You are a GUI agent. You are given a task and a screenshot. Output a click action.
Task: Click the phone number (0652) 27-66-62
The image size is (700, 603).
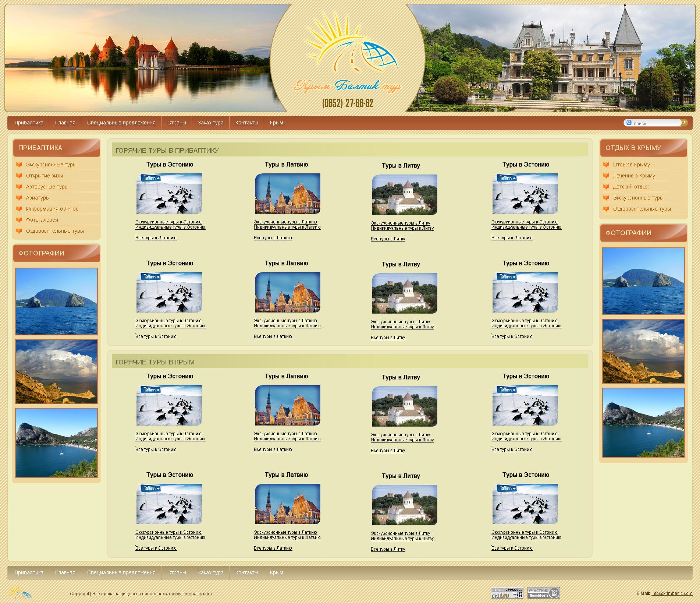click(348, 103)
